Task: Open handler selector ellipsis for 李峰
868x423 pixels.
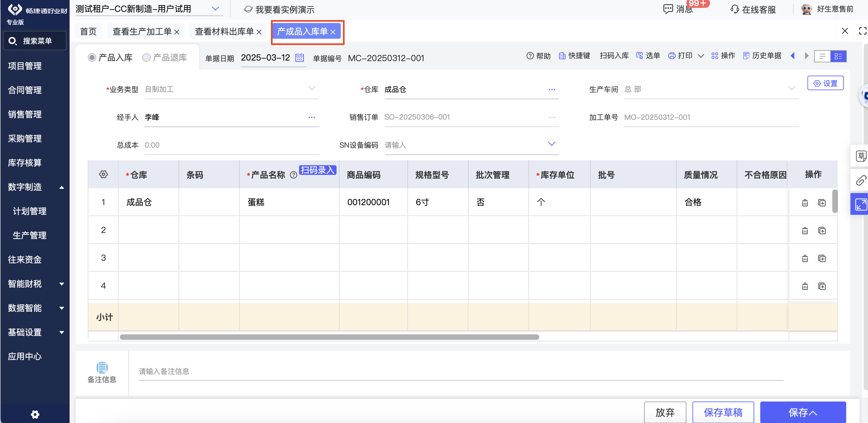Action: point(311,117)
